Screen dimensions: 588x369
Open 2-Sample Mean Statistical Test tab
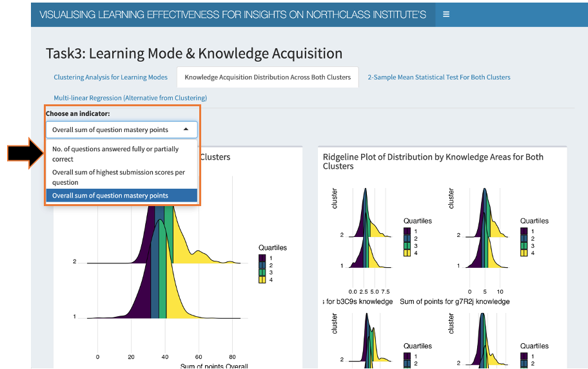coord(438,77)
